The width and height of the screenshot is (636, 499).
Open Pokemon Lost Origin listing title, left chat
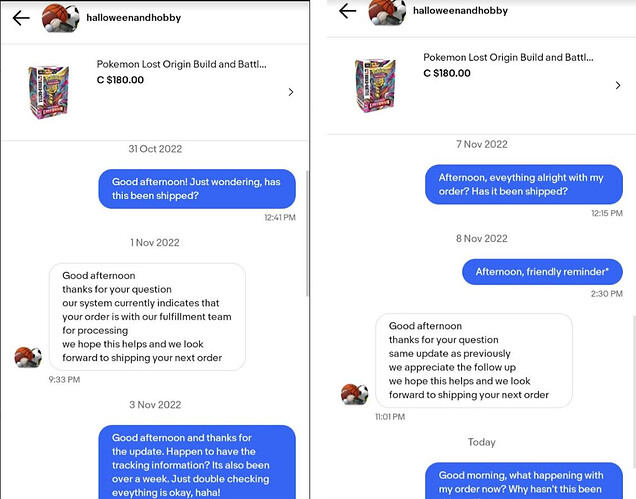(x=181, y=64)
